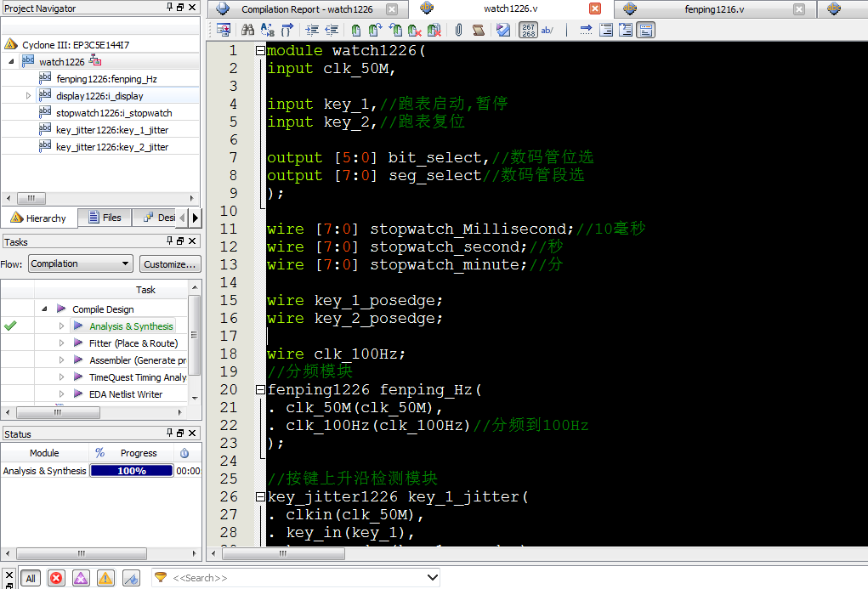
Task: Click the Customize... button
Action: coord(170,263)
